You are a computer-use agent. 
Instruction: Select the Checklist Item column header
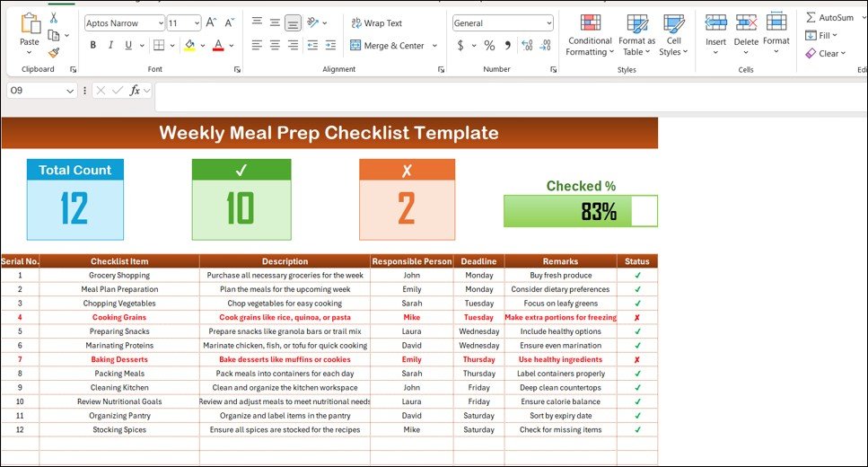pyautogui.click(x=119, y=261)
